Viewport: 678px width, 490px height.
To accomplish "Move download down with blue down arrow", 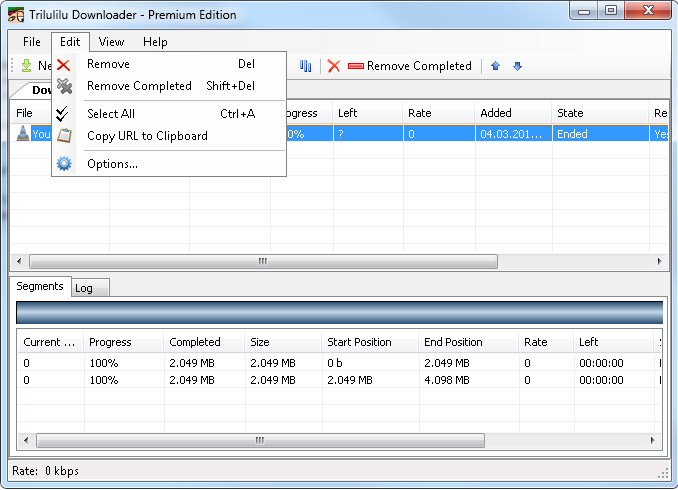I will (x=517, y=66).
